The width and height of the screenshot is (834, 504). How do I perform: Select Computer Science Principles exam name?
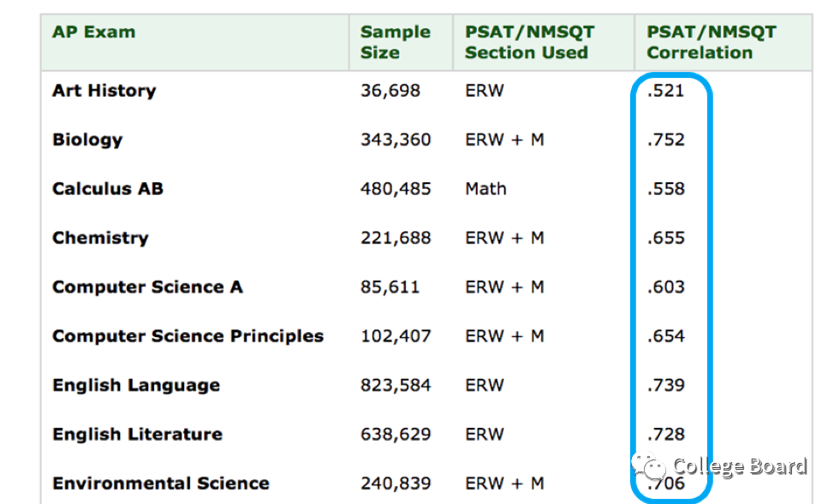coord(188,336)
